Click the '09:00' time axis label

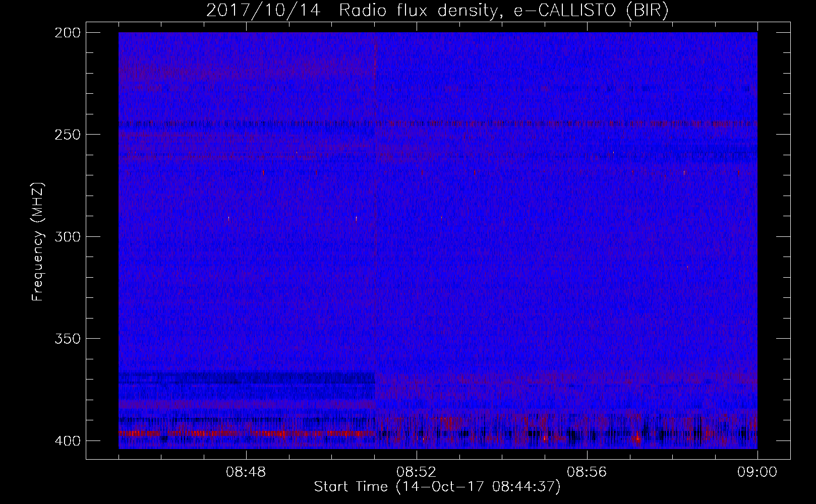757,472
